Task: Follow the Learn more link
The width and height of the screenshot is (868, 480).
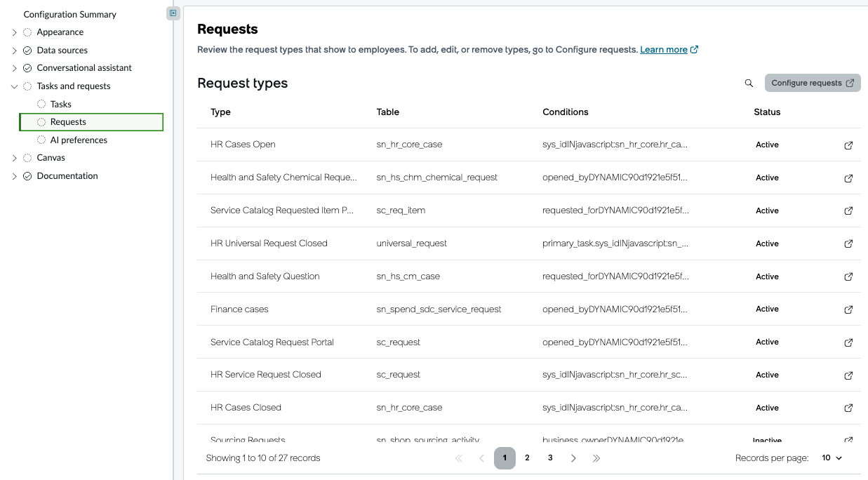Action: pyautogui.click(x=669, y=50)
